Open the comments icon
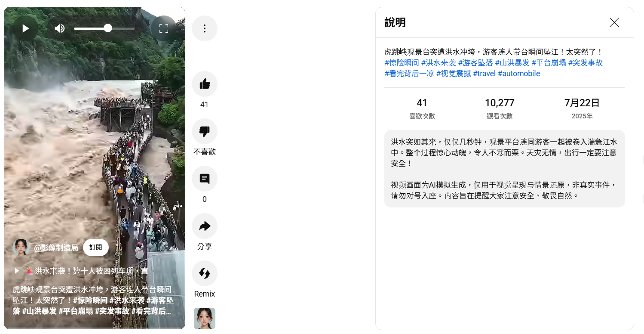Screen dimensions: 644x334 (205, 179)
